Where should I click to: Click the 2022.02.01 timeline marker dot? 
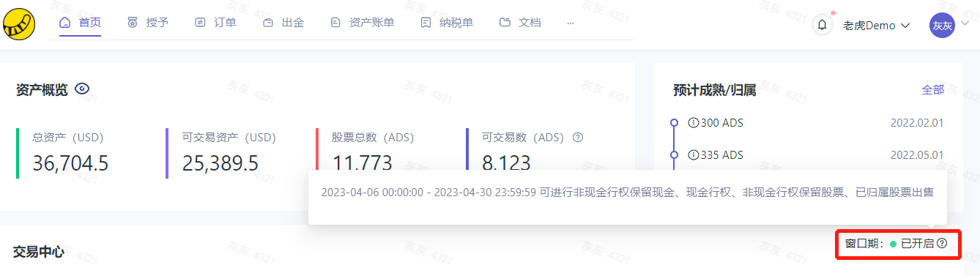pos(675,122)
